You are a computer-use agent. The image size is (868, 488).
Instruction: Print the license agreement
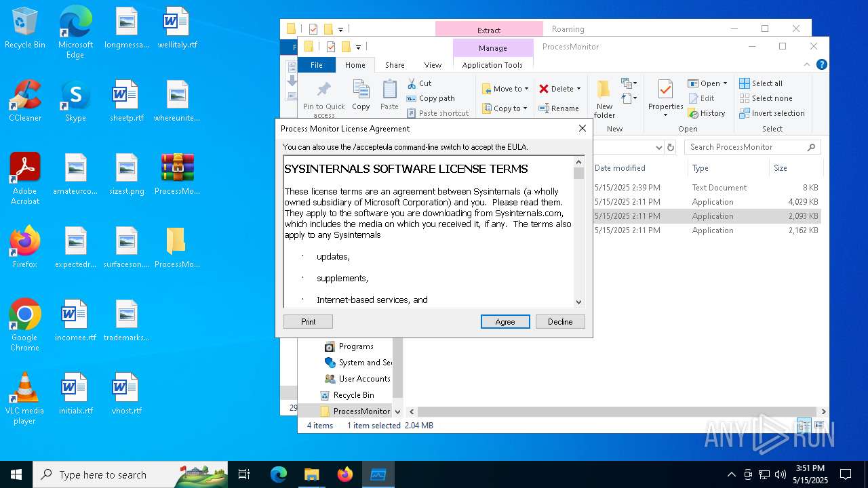308,321
